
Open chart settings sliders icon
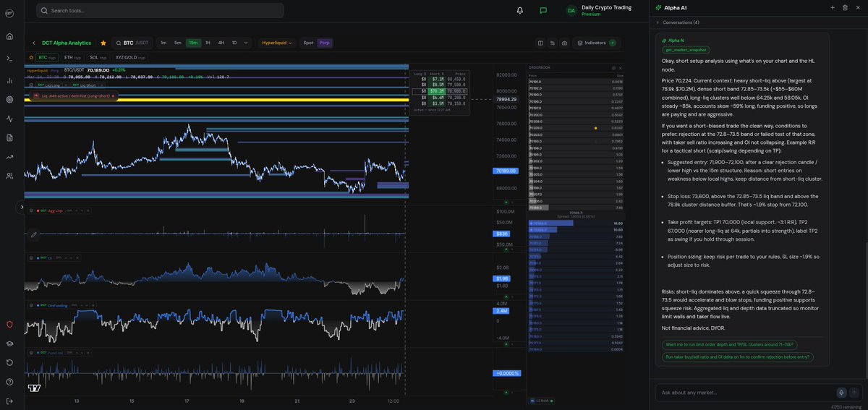tap(553, 43)
